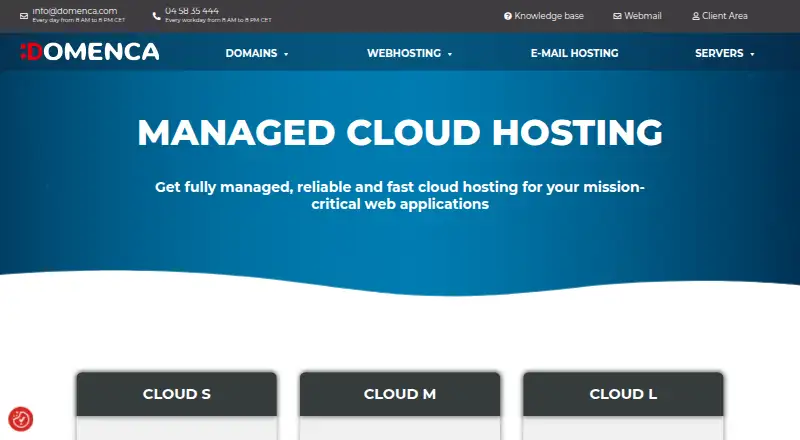Click the phone handset icon
Screen dimensions: 800x440
[x=157, y=16]
